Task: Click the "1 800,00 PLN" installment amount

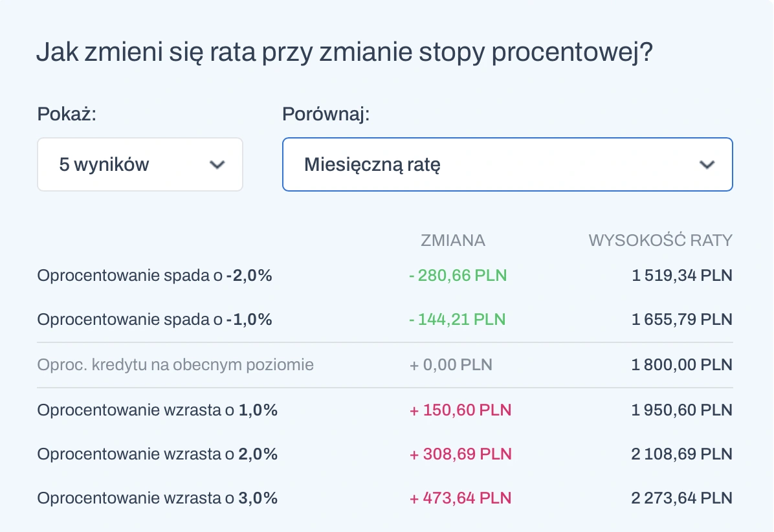Action: pyautogui.click(x=681, y=365)
